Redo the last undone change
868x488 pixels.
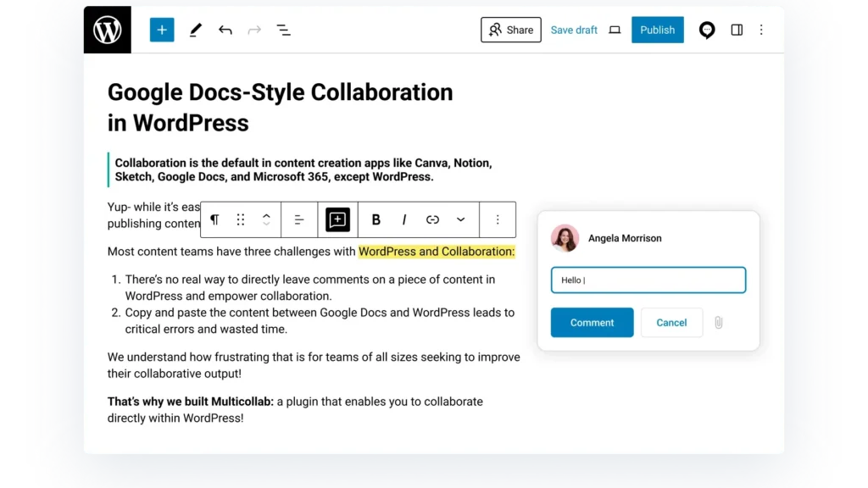(x=254, y=30)
